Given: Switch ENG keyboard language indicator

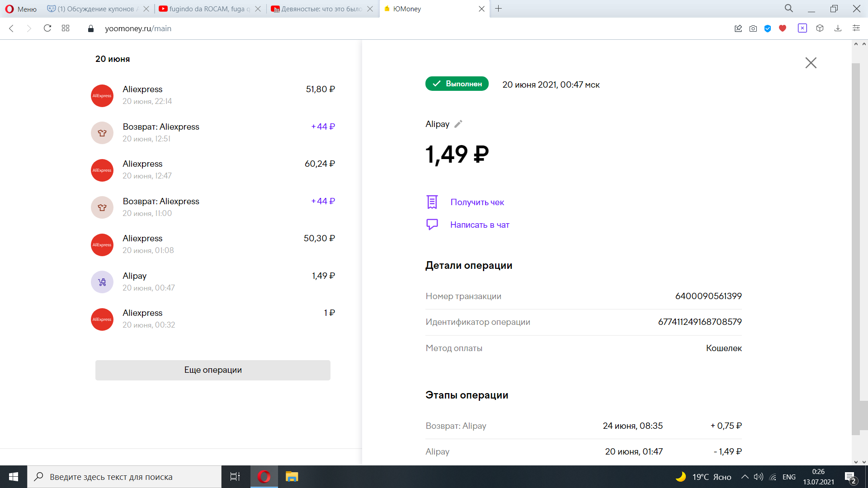Looking at the screenshot, I should click(789, 477).
